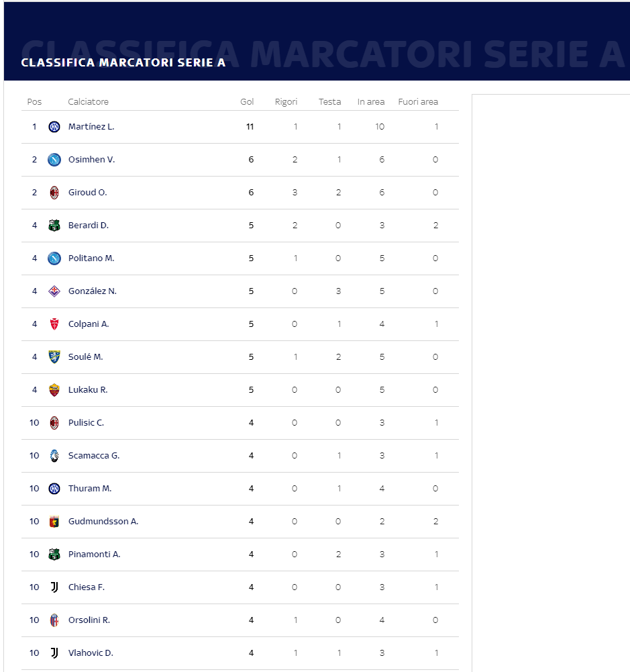
Task: Click the Frosinone crest beside Soulé M.
Action: (54, 357)
